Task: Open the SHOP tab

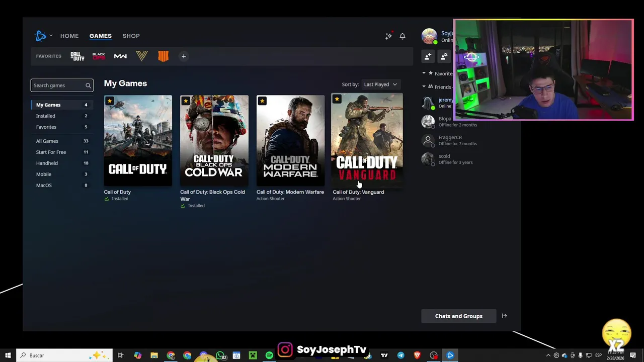Action: pyautogui.click(x=131, y=36)
